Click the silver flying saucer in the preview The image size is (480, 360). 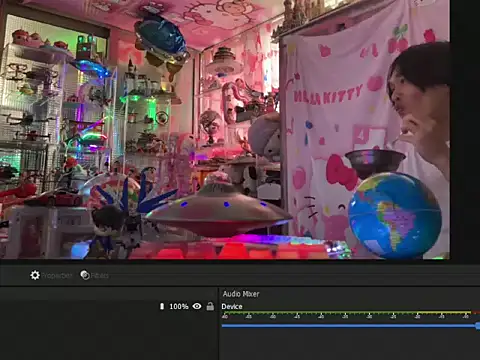(218, 210)
